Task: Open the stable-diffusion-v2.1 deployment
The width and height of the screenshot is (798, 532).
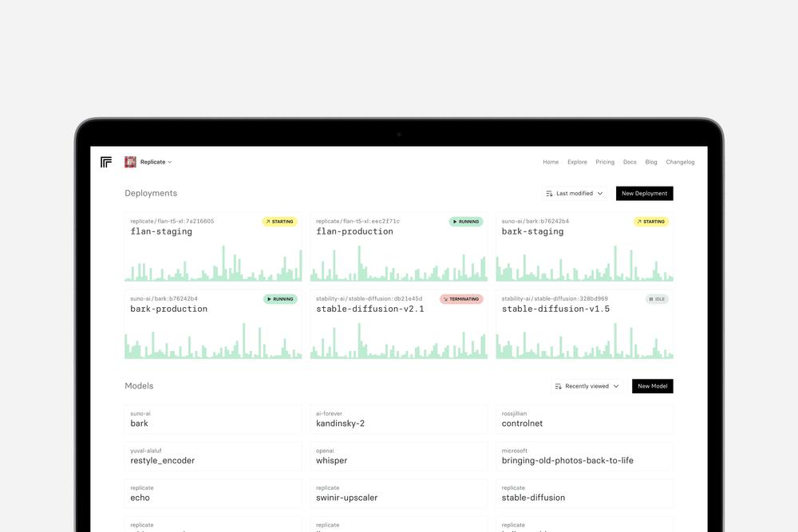Action: 399,325
